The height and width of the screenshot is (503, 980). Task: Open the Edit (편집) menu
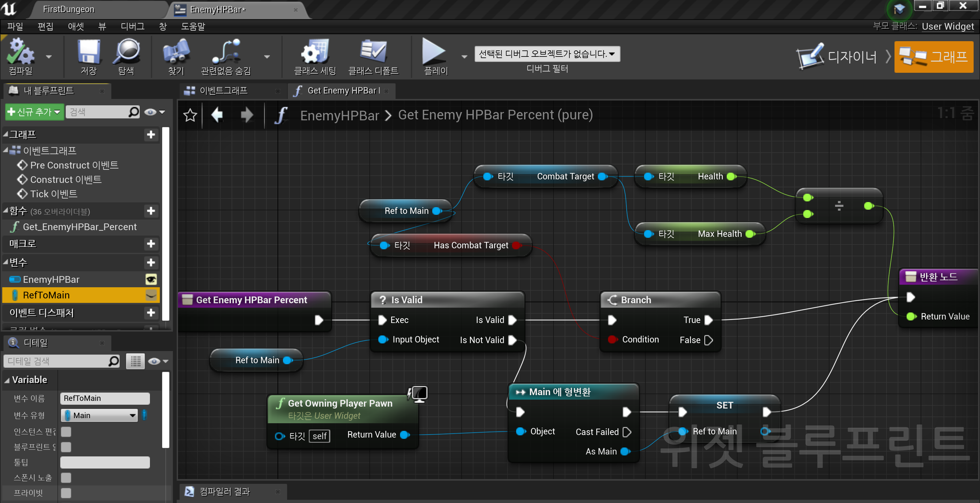(45, 26)
